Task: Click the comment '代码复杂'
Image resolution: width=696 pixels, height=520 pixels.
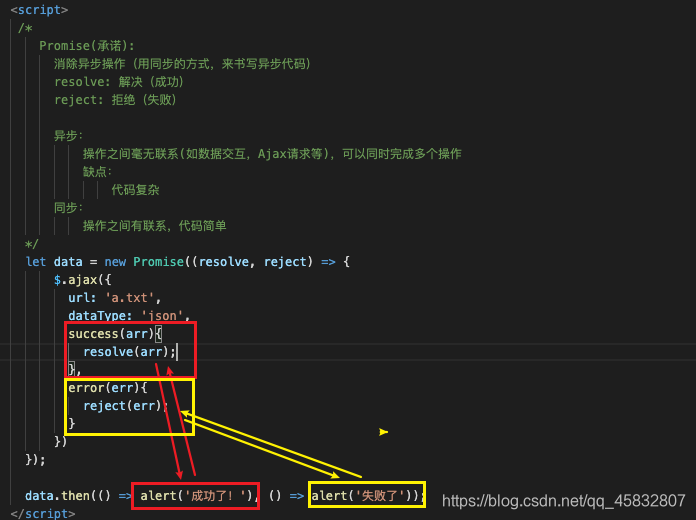Action: (135, 190)
